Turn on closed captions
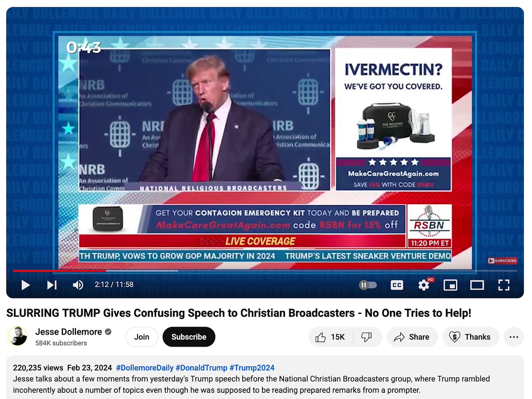 (x=397, y=285)
